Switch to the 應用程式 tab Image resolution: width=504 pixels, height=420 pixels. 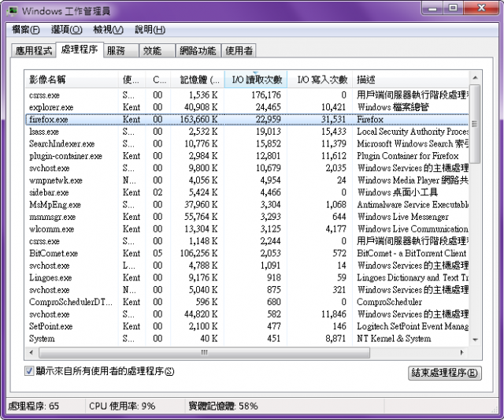tap(33, 50)
